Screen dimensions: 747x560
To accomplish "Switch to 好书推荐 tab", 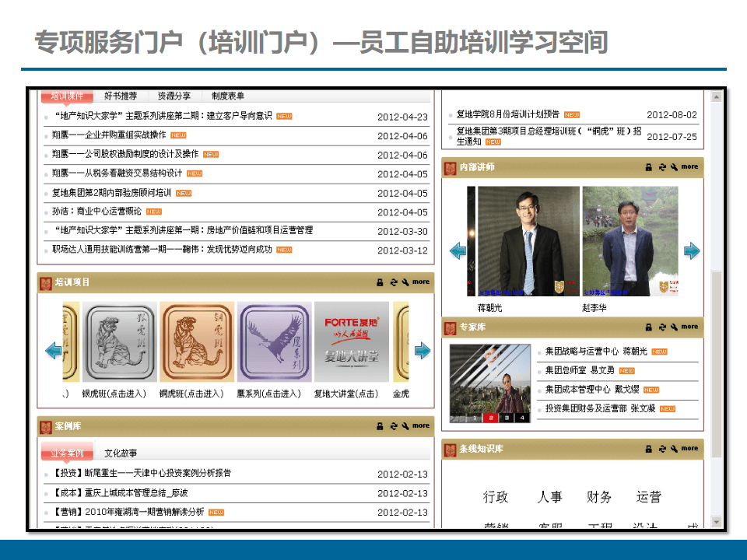I will pyautogui.click(x=121, y=96).
